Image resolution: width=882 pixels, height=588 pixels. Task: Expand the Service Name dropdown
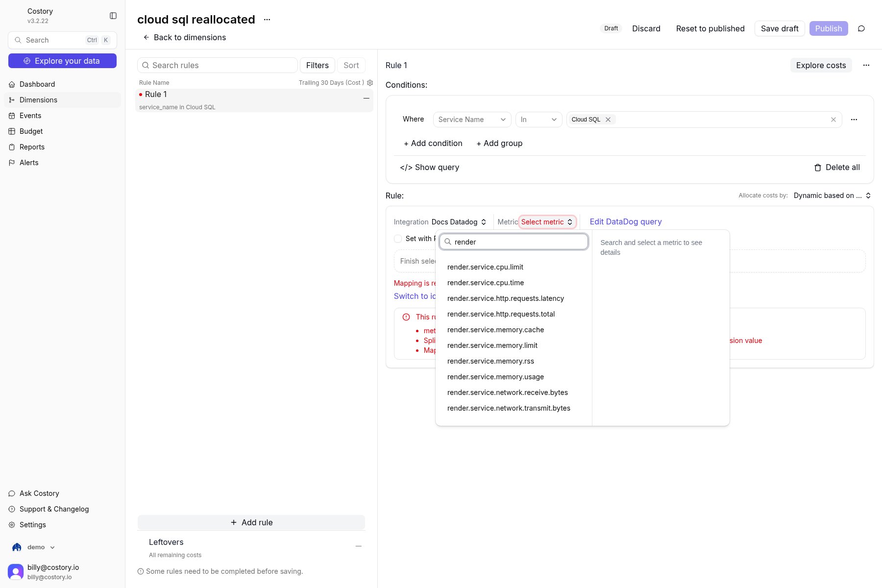coord(472,120)
